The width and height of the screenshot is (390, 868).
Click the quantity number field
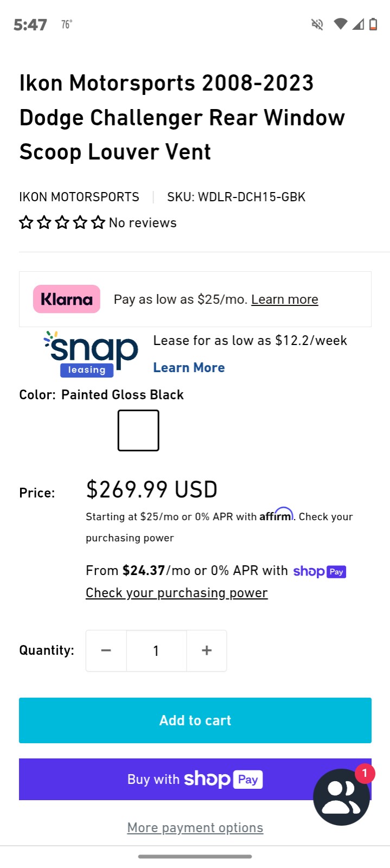156,650
